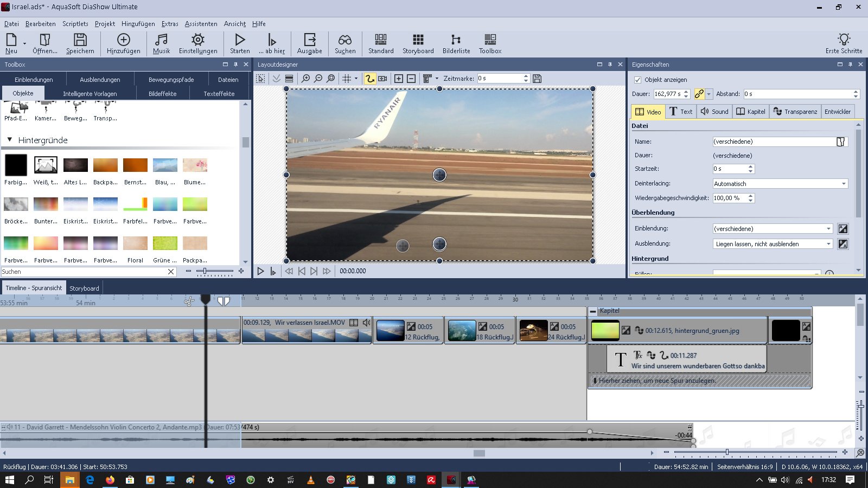Switch to the Storyboard tab
868x488 pixels.
(x=84, y=288)
